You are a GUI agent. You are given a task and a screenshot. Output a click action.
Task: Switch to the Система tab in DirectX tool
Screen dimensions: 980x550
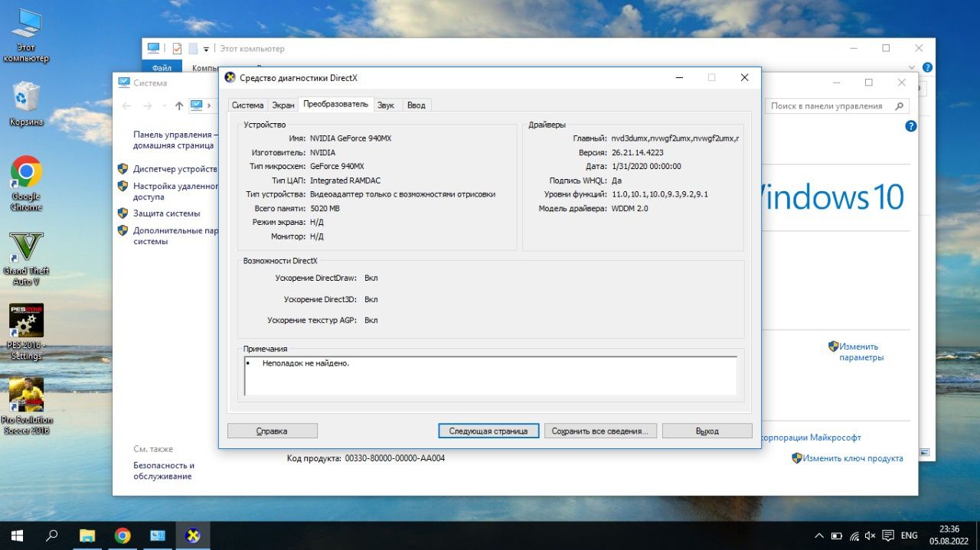248,106
